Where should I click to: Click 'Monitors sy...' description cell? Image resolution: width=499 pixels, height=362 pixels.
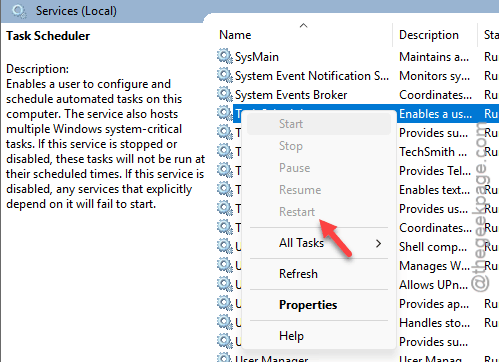coord(434,76)
